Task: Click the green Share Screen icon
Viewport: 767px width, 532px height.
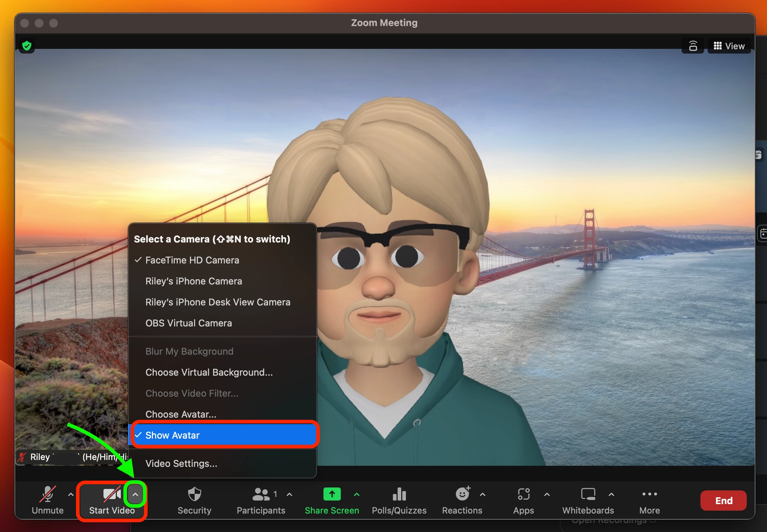Action: [x=332, y=494]
